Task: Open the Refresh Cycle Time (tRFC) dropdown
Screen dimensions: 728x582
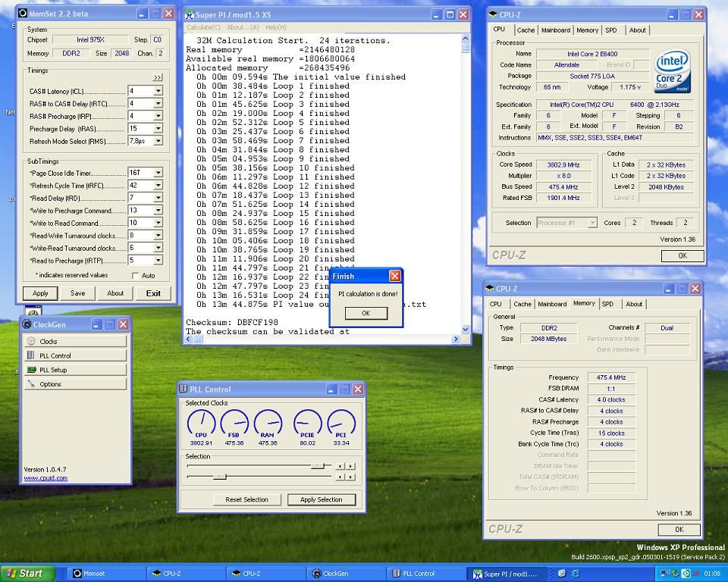Action: [158, 185]
